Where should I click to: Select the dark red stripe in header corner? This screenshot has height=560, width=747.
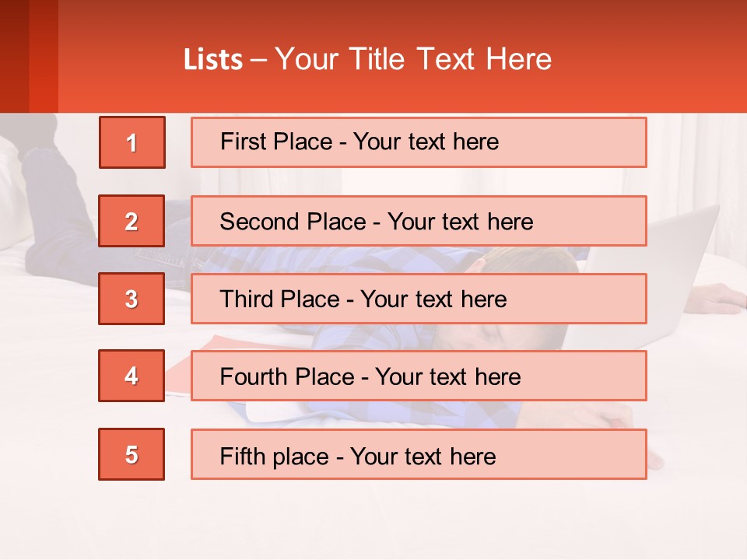[x=14, y=56]
